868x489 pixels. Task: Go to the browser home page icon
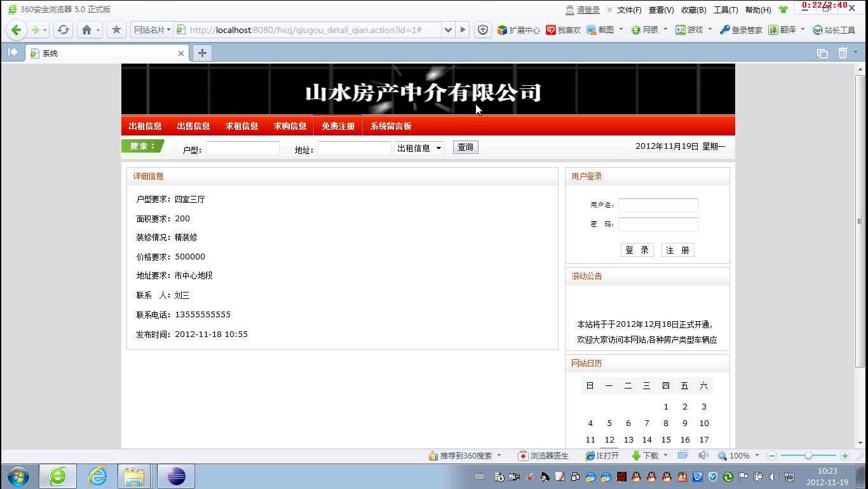pyautogui.click(x=87, y=30)
